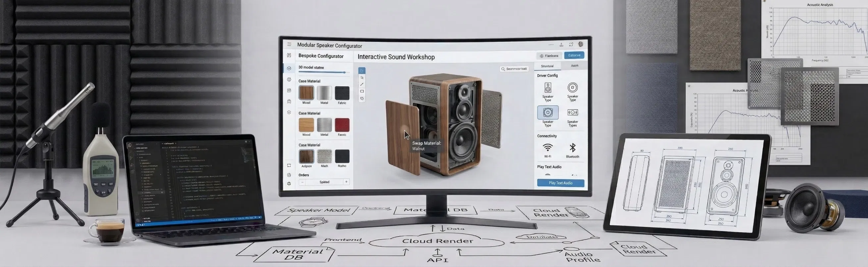This screenshot has height=267, width=868.
Task: Switch to the Aatm tab
Action: (574, 66)
